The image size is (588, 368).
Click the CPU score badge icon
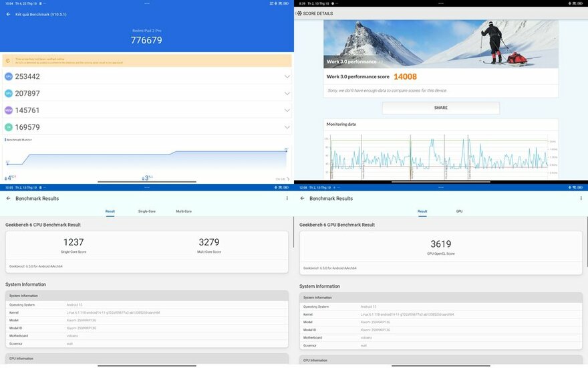point(9,76)
